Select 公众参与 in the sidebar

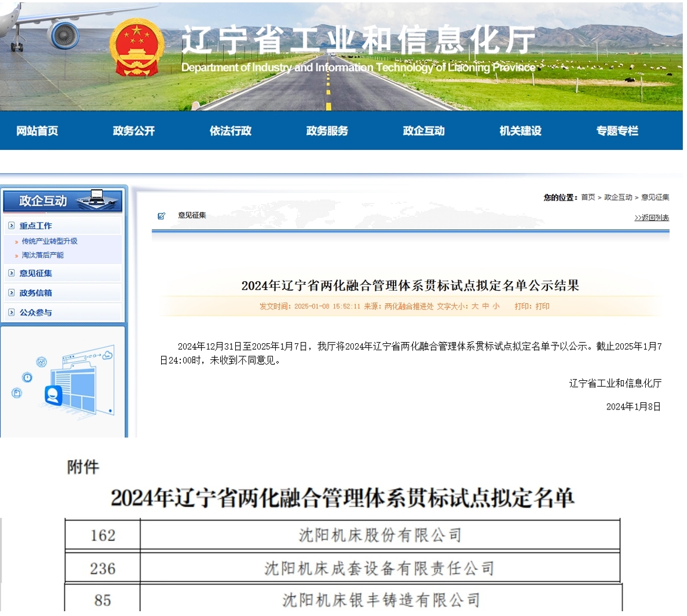[x=35, y=313]
